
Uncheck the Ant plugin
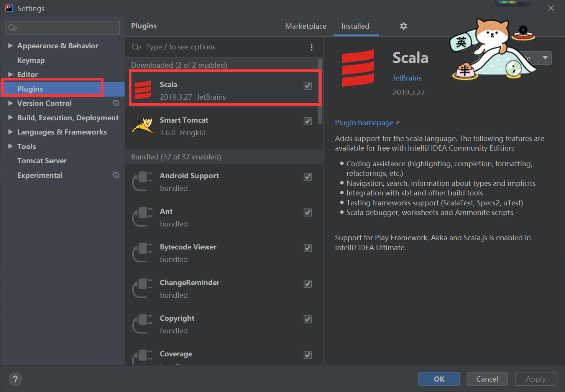(x=308, y=212)
